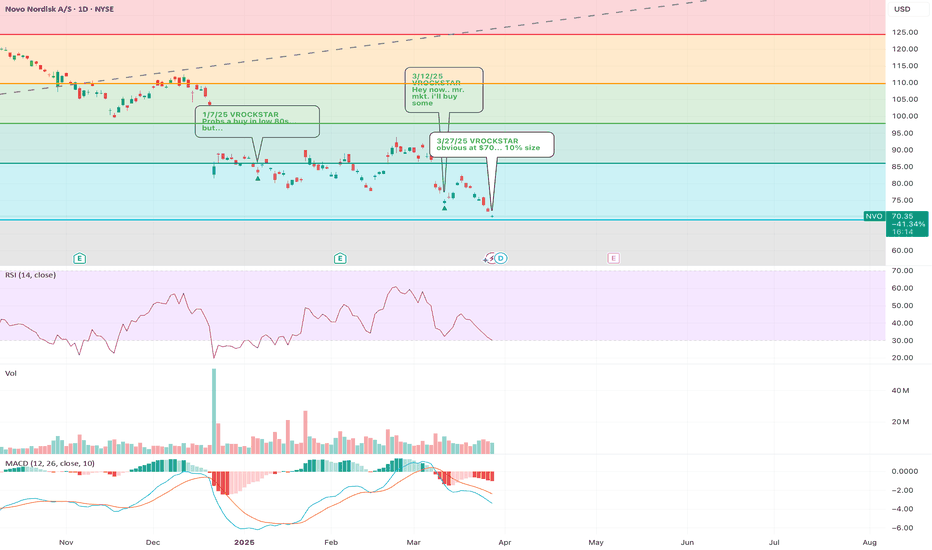Image resolution: width=932 pixels, height=550 pixels.
Task: Click the teal horizontal line near 86
Action: tap(443, 164)
